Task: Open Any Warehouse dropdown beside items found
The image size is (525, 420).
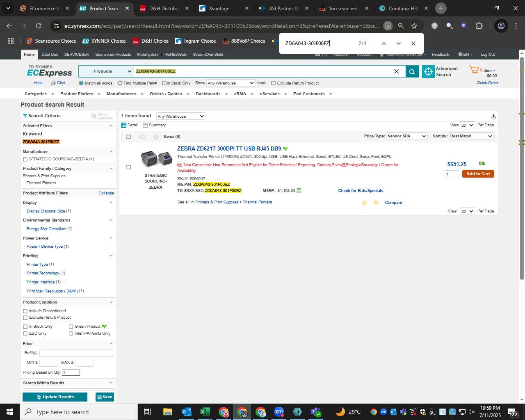Action: click(x=180, y=116)
